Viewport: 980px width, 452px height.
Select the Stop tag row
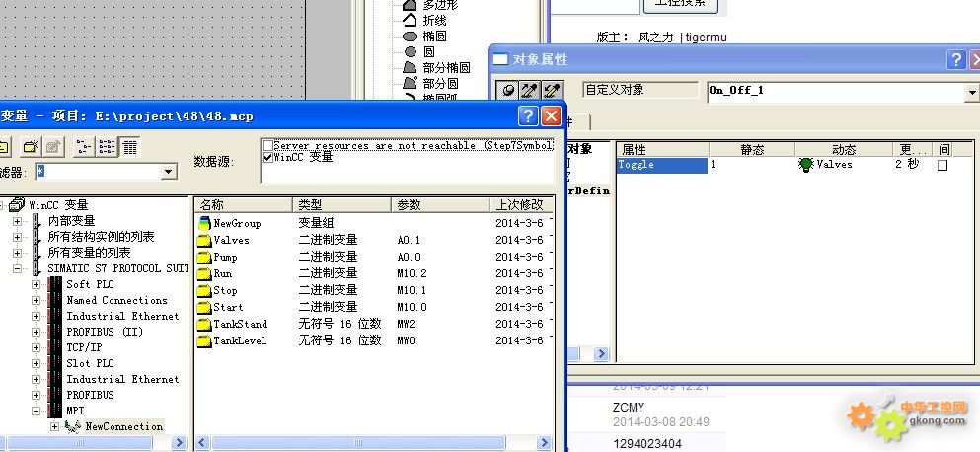pos(374,291)
